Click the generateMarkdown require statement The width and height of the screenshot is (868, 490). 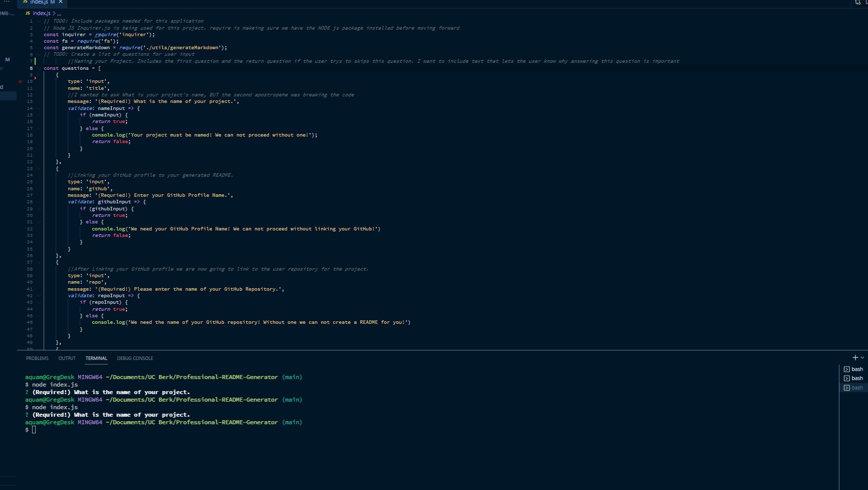[135, 48]
